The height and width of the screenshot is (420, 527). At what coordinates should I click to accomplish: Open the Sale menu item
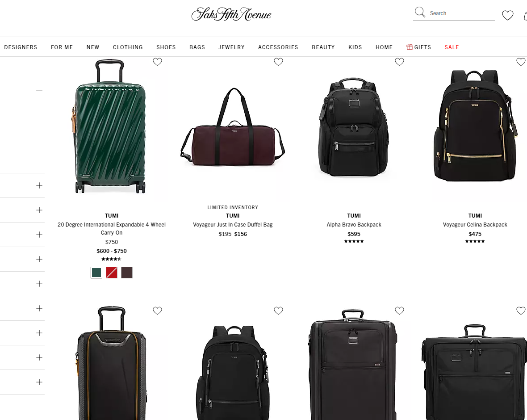click(452, 47)
